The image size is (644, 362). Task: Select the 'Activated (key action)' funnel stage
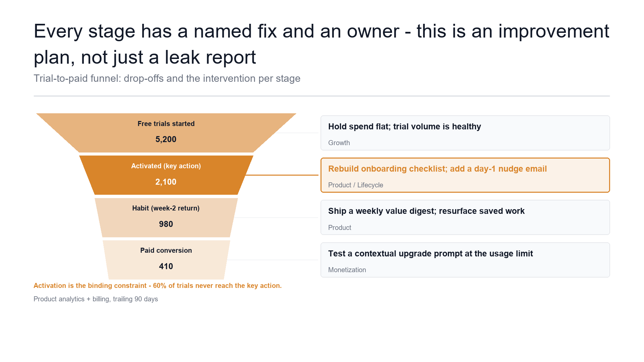click(166, 175)
